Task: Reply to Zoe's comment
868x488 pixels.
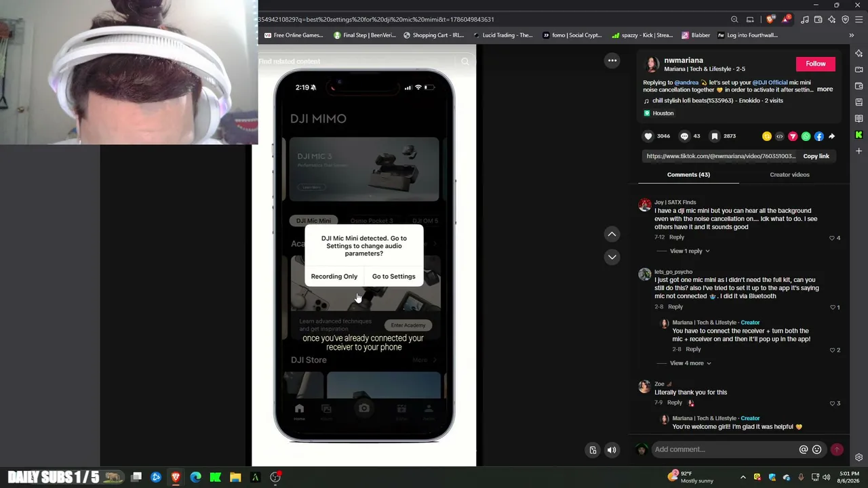Action: tap(675, 403)
